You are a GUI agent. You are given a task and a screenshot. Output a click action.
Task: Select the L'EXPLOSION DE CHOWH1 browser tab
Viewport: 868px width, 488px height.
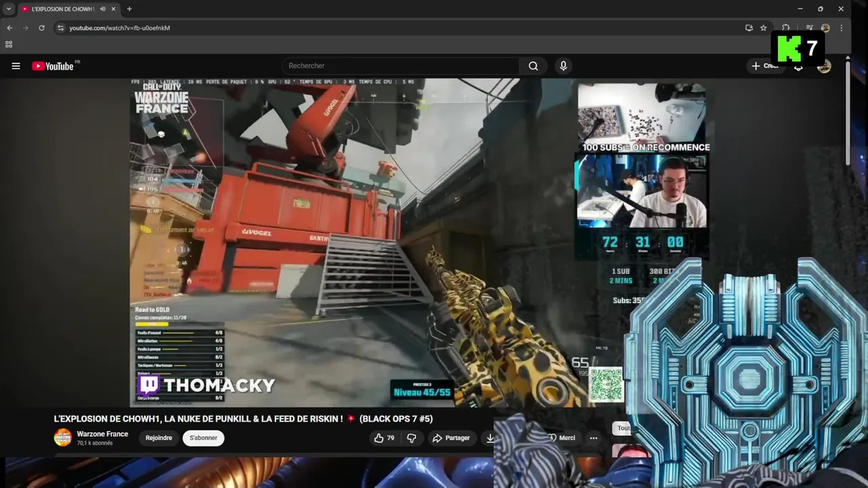pyautogui.click(x=67, y=9)
